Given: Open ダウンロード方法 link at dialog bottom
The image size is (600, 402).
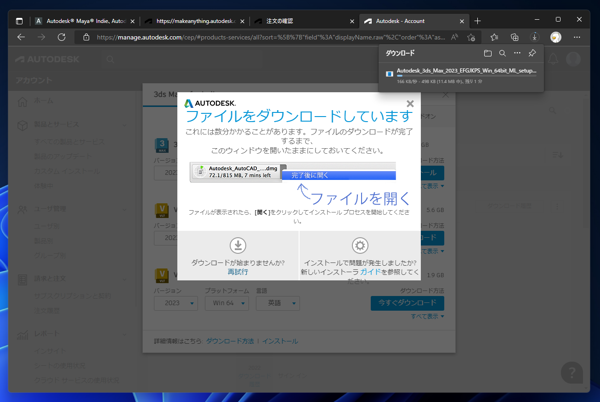Looking at the screenshot, I should (x=230, y=341).
